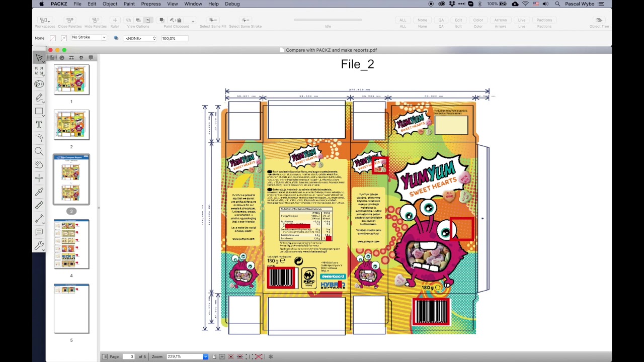Select the Rectangle shape tool
644x362 pixels.
pyautogui.click(x=39, y=111)
